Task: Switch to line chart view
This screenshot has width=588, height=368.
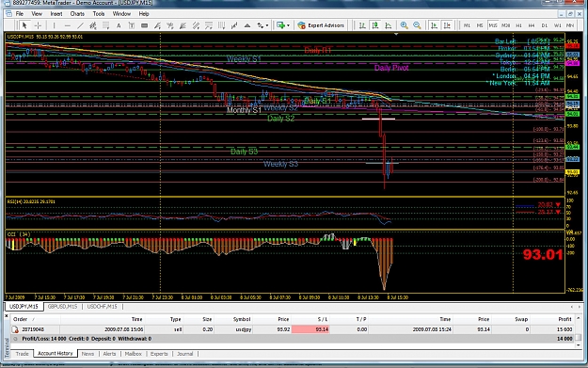Action: tap(389, 25)
